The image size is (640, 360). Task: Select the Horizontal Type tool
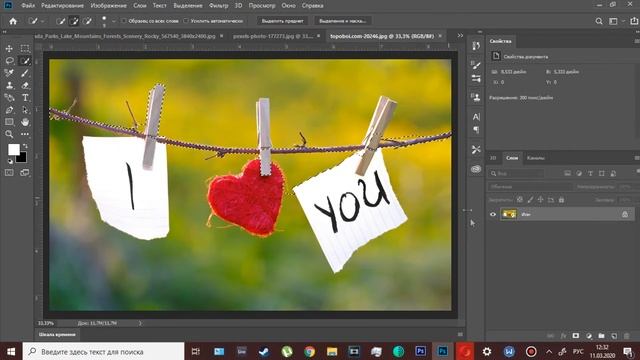pos(25,98)
